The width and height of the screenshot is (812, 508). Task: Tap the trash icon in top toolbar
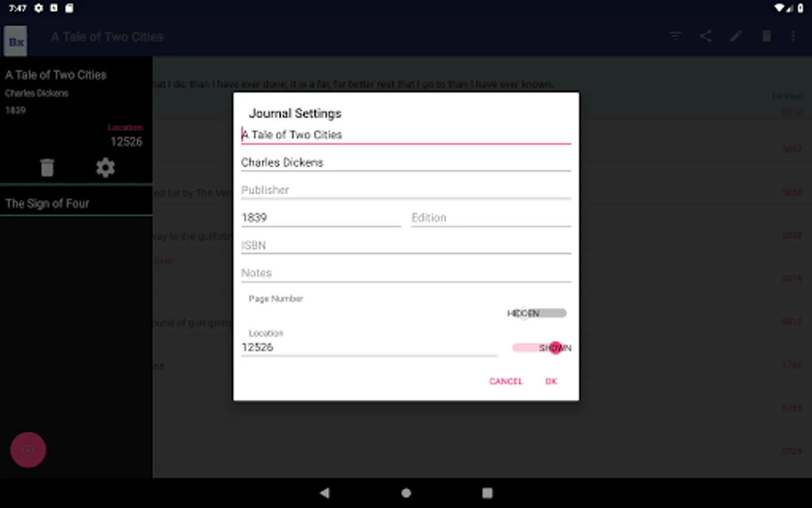click(766, 37)
